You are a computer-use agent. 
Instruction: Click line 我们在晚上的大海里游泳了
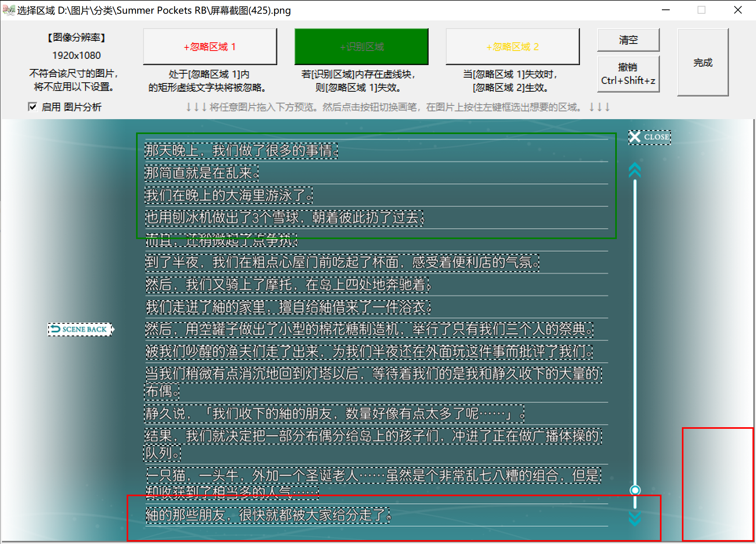[x=229, y=195]
